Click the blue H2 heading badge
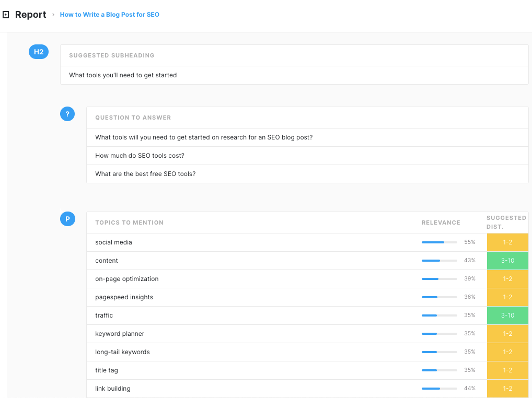The image size is (532, 398). click(x=39, y=52)
